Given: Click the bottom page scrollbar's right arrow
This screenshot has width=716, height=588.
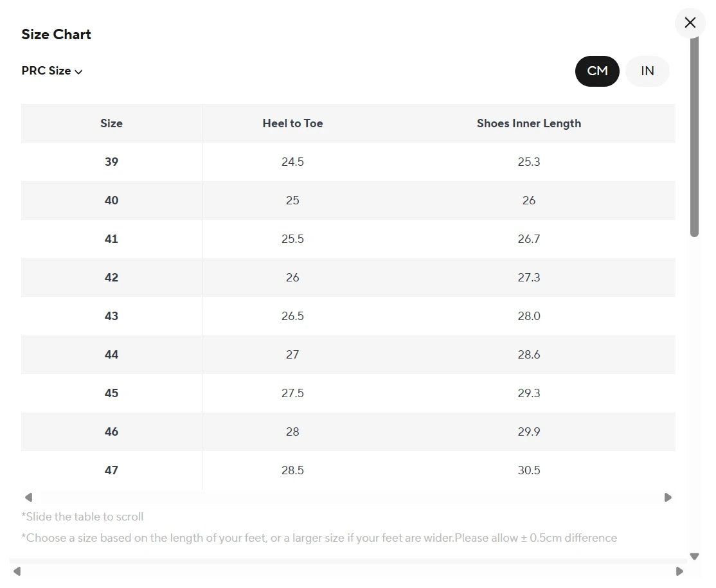Looking at the screenshot, I should coord(679,571).
